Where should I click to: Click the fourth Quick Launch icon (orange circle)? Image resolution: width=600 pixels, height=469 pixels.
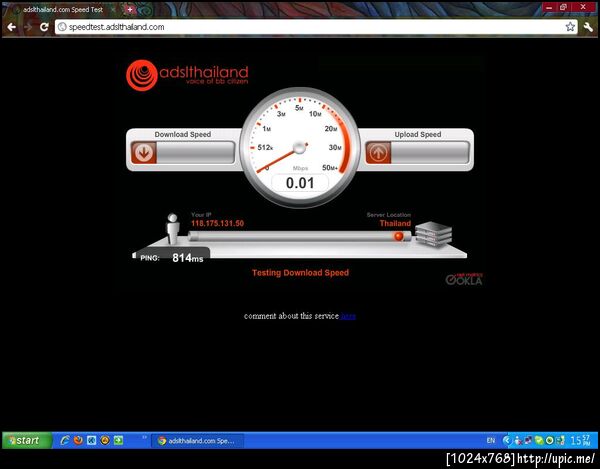tap(105, 440)
